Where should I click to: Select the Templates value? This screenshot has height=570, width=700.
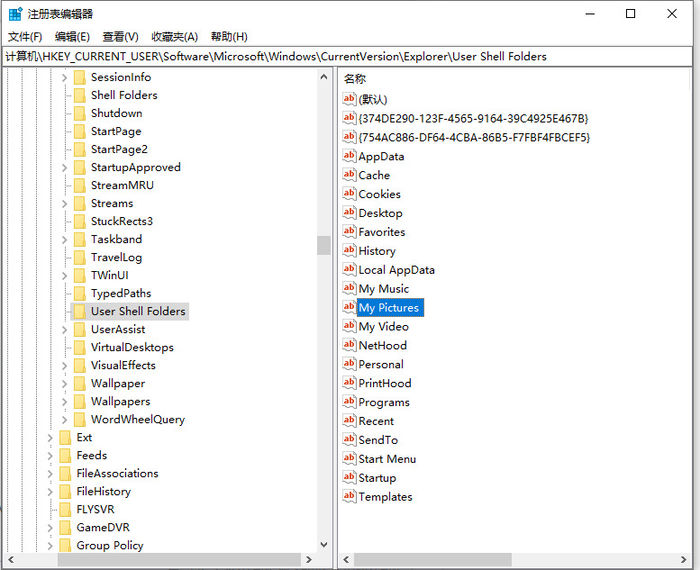point(385,497)
